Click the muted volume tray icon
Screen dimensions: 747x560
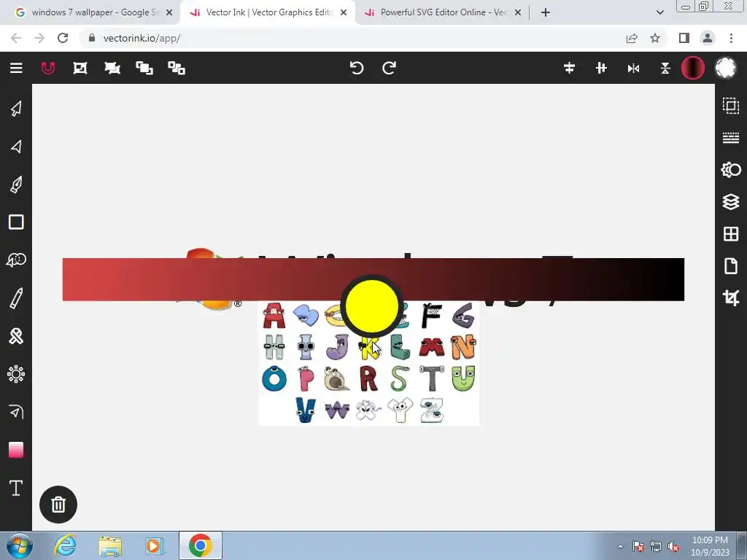coord(673,547)
